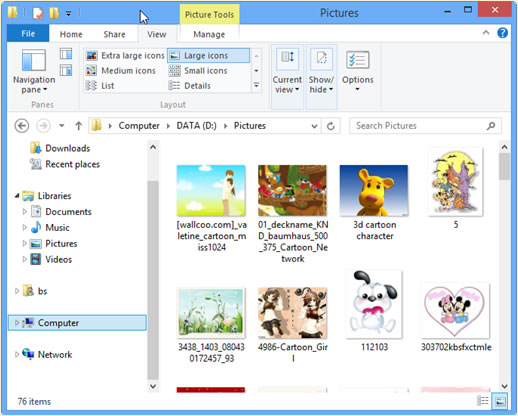Click the Options button icon
Screen dimensions: 518x416
click(357, 60)
